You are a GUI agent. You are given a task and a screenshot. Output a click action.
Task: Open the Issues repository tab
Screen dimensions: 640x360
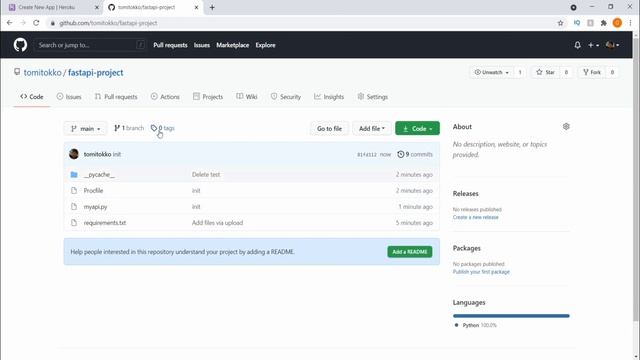pos(69,97)
